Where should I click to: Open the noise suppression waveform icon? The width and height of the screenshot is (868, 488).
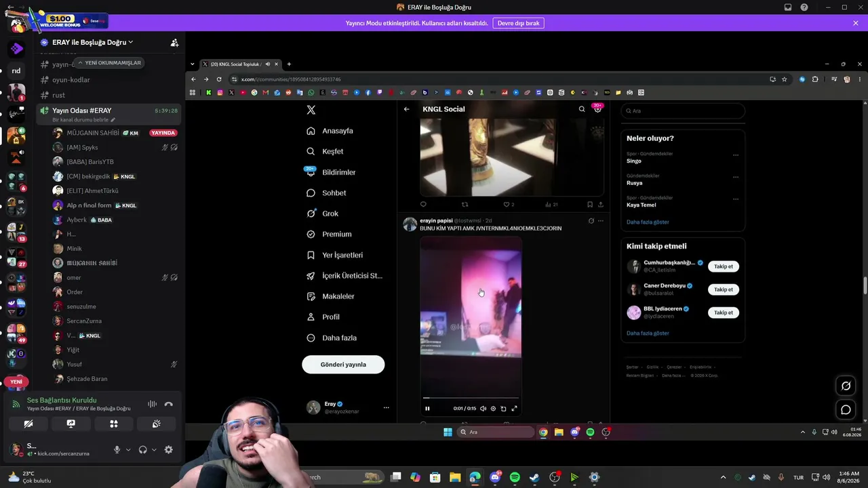pos(152,404)
